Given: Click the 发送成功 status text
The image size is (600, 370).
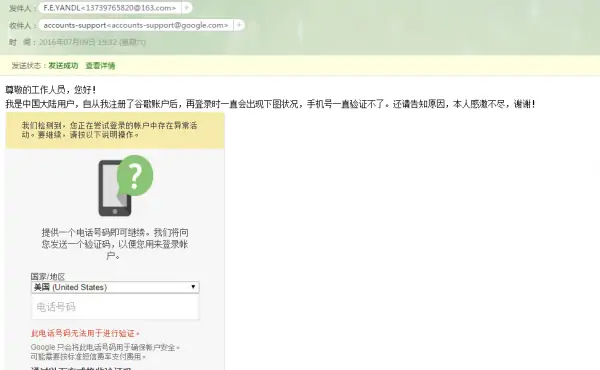Looking at the screenshot, I should click(x=63, y=66).
